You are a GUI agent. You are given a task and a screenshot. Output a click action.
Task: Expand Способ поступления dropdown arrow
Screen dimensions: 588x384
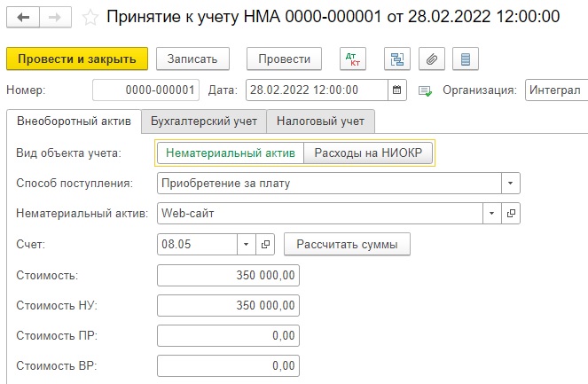[x=510, y=183]
